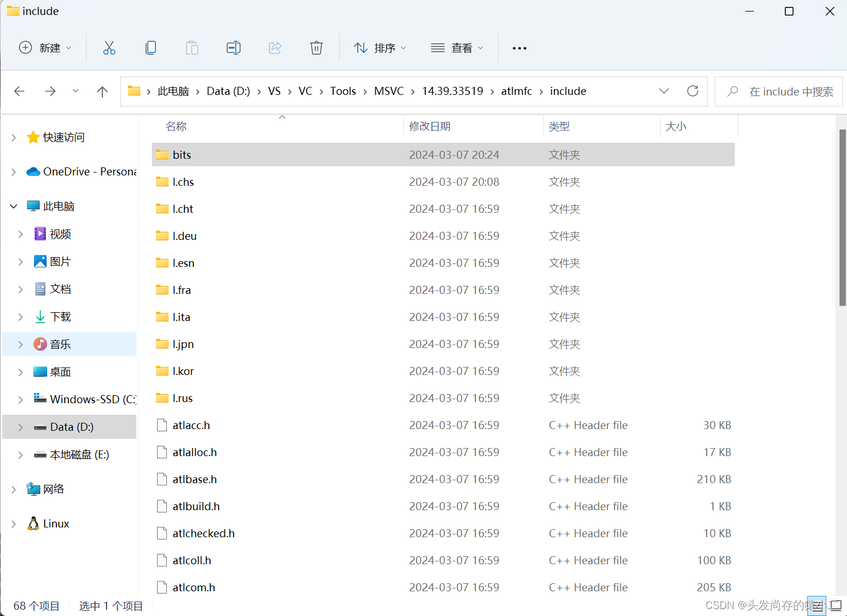Open the 排序 sort dropdown
The image size is (847, 616).
(x=380, y=48)
